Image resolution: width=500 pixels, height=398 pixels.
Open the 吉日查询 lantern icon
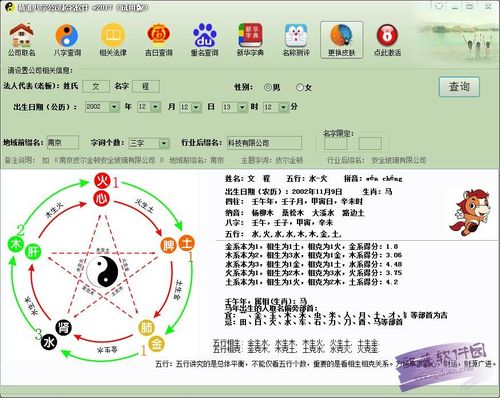click(x=159, y=40)
